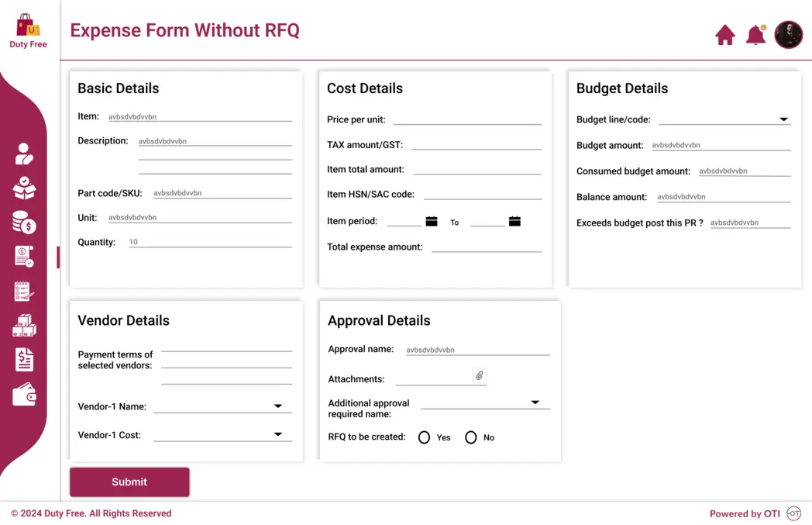Select No for RFQ to be created
The width and height of the screenshot is (812, 525).
(471, 437)
